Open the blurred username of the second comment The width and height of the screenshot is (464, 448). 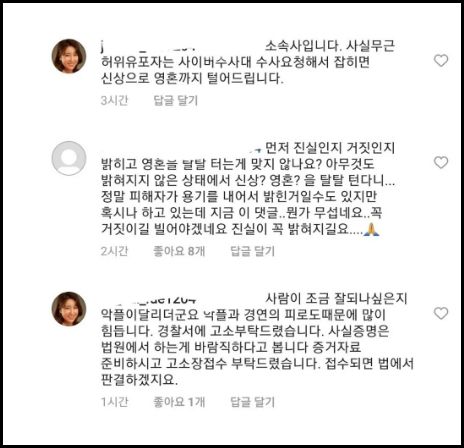(182, 147)
